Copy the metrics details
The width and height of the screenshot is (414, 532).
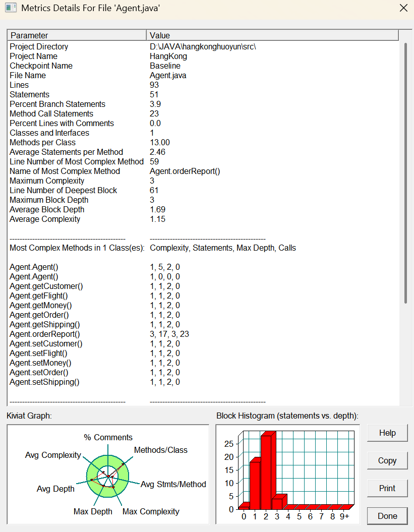coord(387,461)
